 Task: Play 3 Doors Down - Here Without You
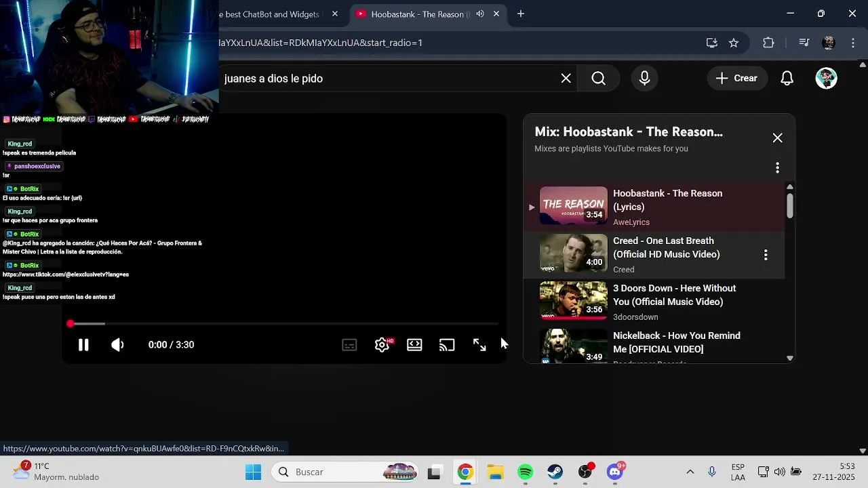coord(674,295)
